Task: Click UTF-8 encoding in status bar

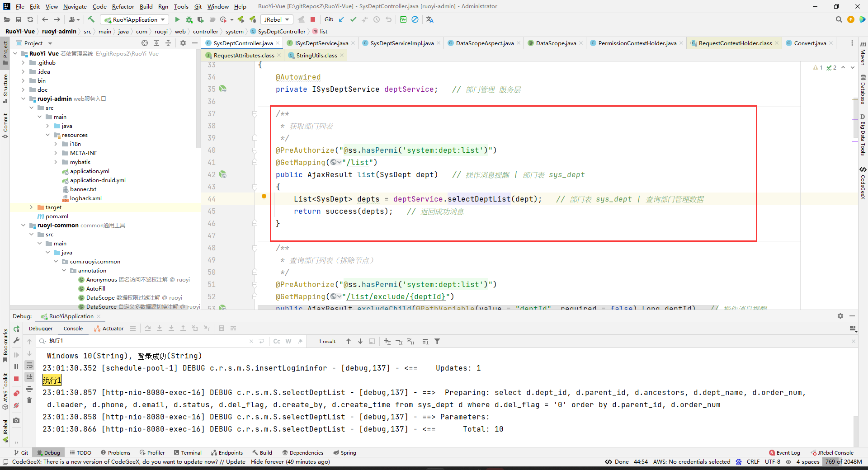Action: [x=773, y=461]
